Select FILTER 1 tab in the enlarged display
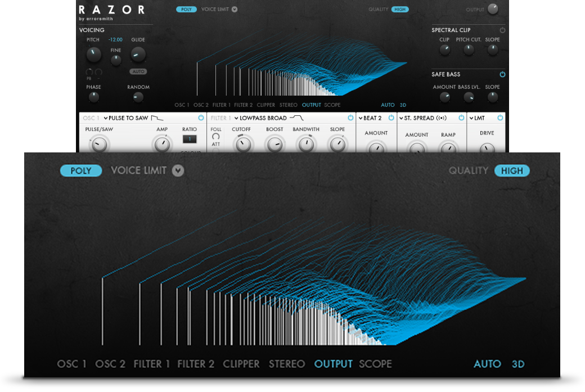Viewport: 585px width, 392px height. click(151, 364)
